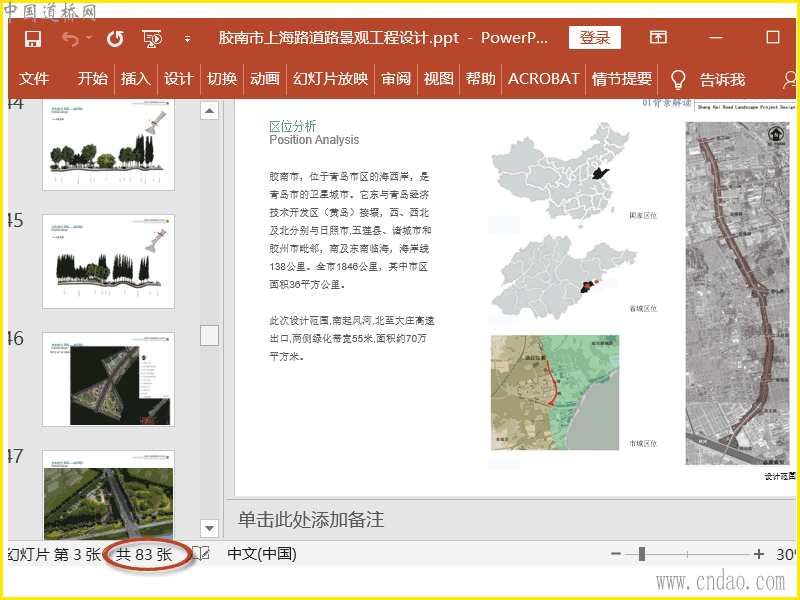
Task: Select slide 46 thumbnail with site plan
Action: tap(108, 380)
